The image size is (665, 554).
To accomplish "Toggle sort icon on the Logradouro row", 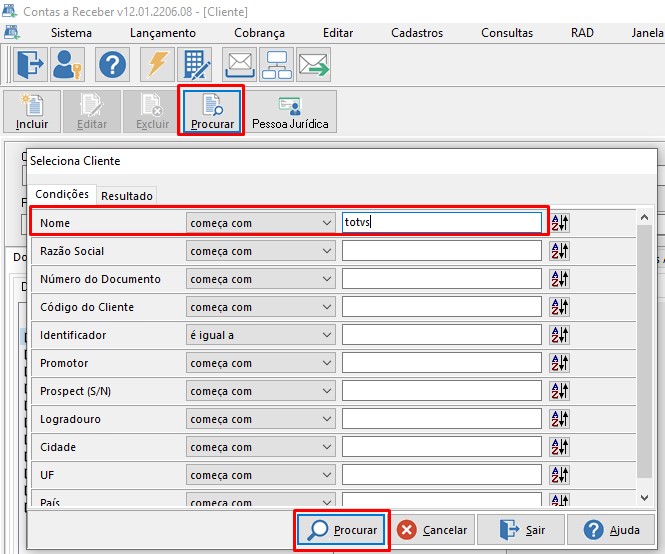I will 559,419.
